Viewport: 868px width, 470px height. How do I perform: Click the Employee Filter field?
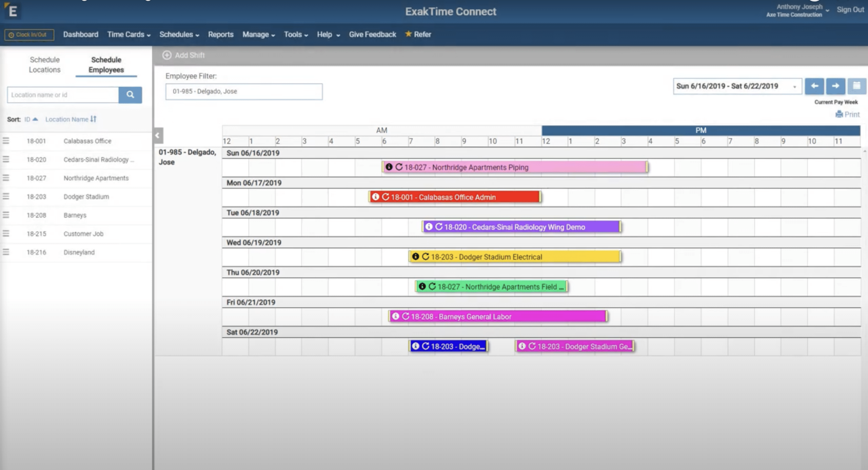[x=244, y=91]
